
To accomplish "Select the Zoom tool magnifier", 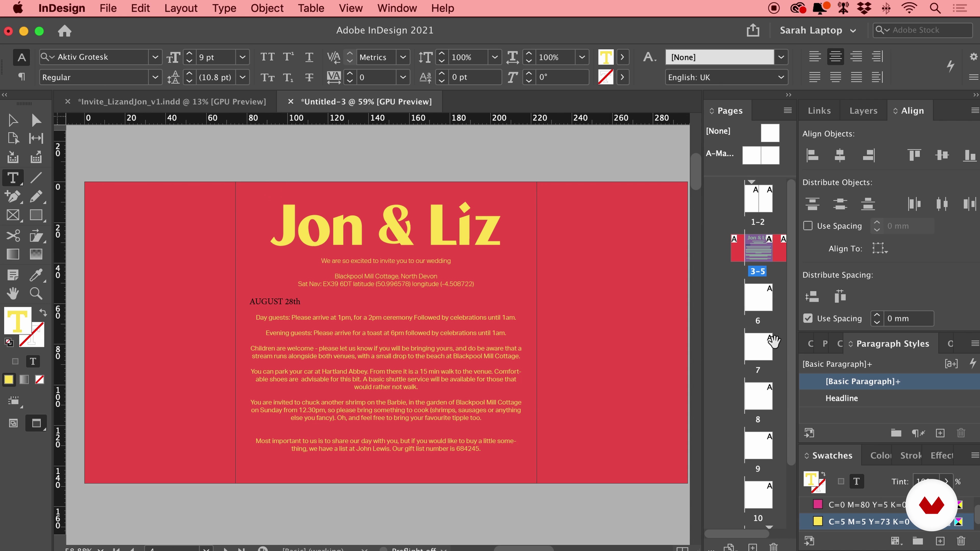I will (x=36, y=294).
